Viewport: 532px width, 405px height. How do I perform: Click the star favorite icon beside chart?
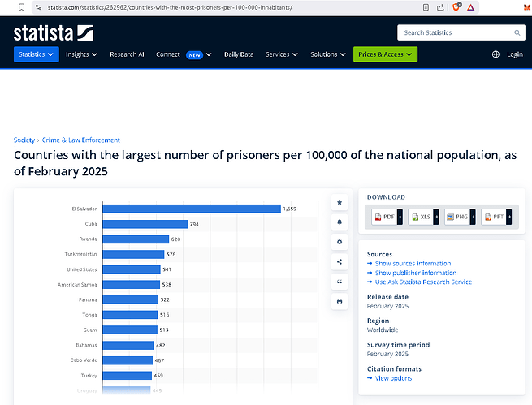[340, 202]
